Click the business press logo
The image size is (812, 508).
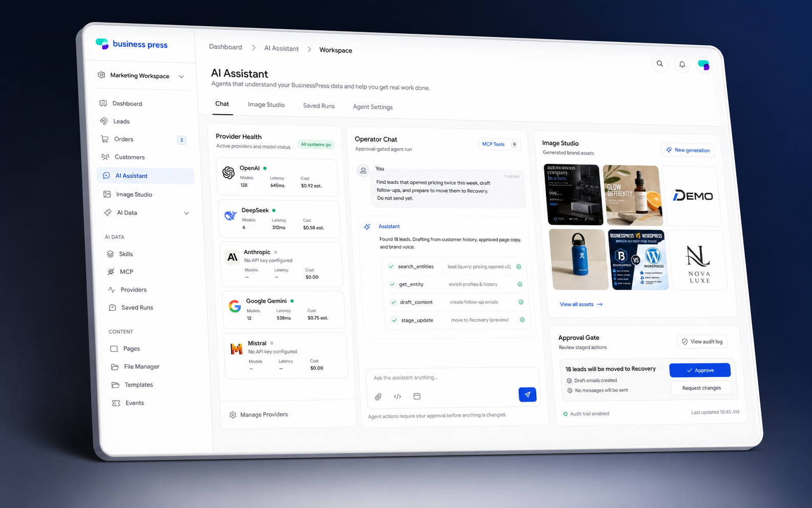point(132,44)
